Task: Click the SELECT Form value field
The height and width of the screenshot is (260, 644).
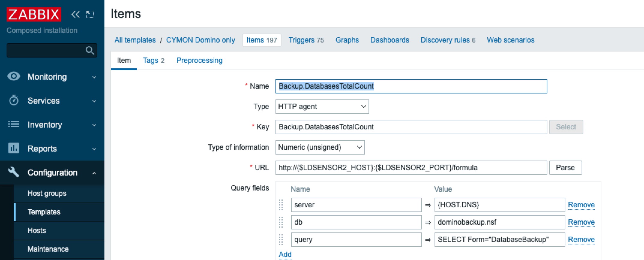Action: tap(500, 240)
